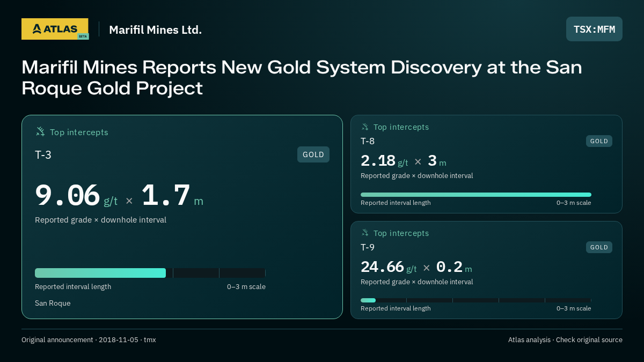644x362 pixels.
Task: Click the GOLD tag on the T-9 card
Action: coord(599,247)
